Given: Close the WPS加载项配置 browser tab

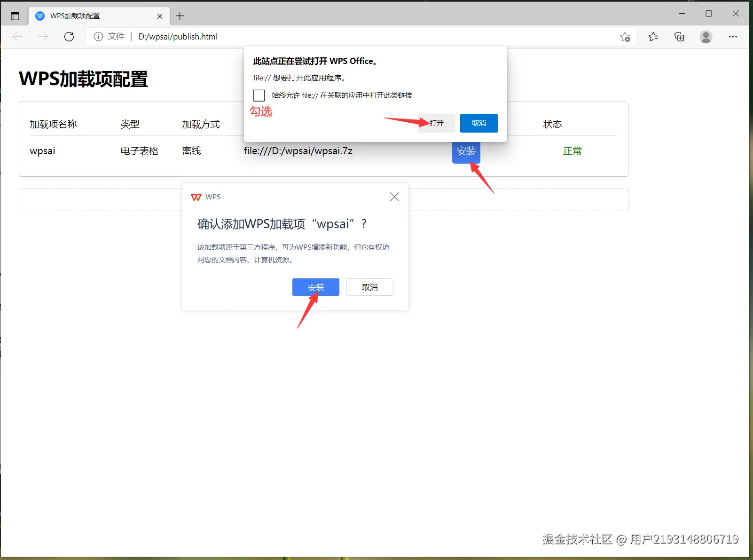Looking at the screenshot, I should [x=160, y=16].
